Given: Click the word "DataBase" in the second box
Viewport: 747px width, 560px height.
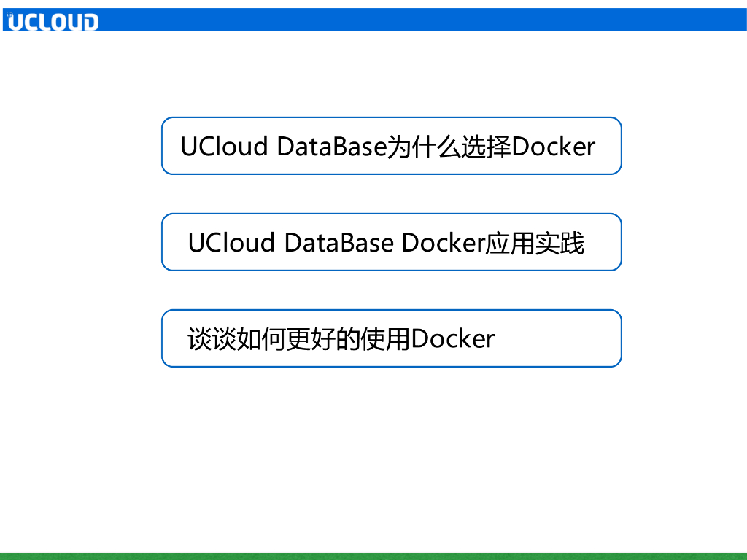Looking at the screenshot, I should point(338,243).
